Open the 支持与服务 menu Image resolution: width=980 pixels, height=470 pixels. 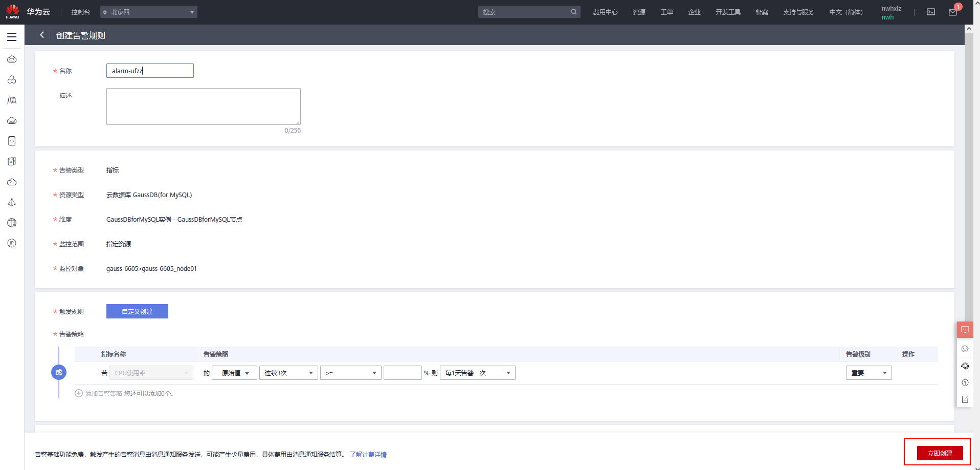coord(798,12)
